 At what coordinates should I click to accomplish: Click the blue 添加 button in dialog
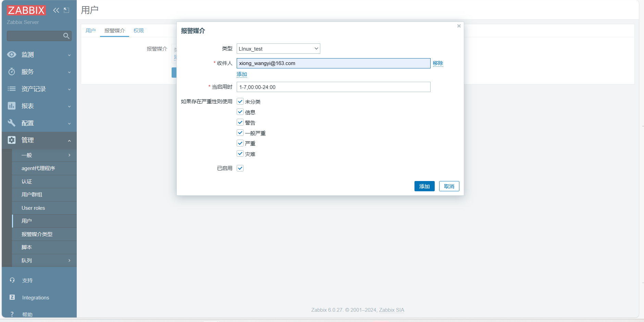coord(424,186)
